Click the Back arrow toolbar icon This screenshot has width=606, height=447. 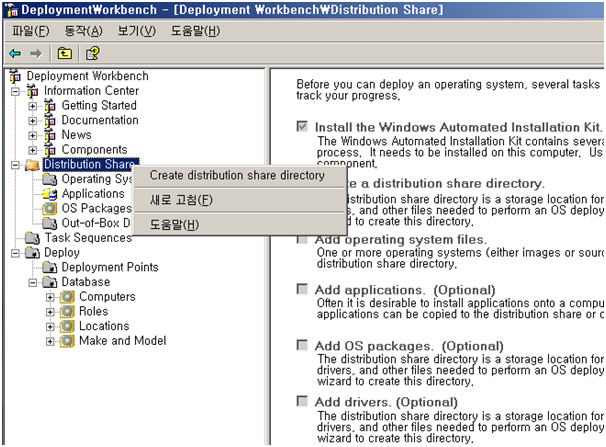(15, 53)
